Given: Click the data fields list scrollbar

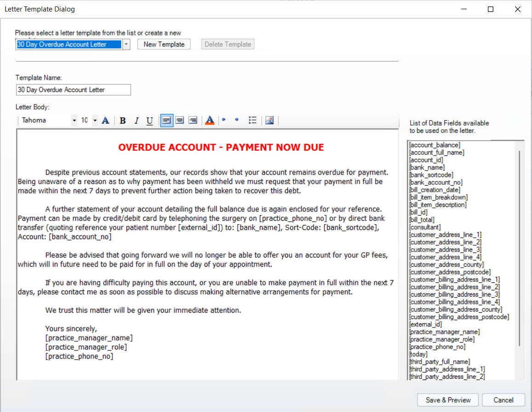Looking at the screenshot, I should coord(520,248).
